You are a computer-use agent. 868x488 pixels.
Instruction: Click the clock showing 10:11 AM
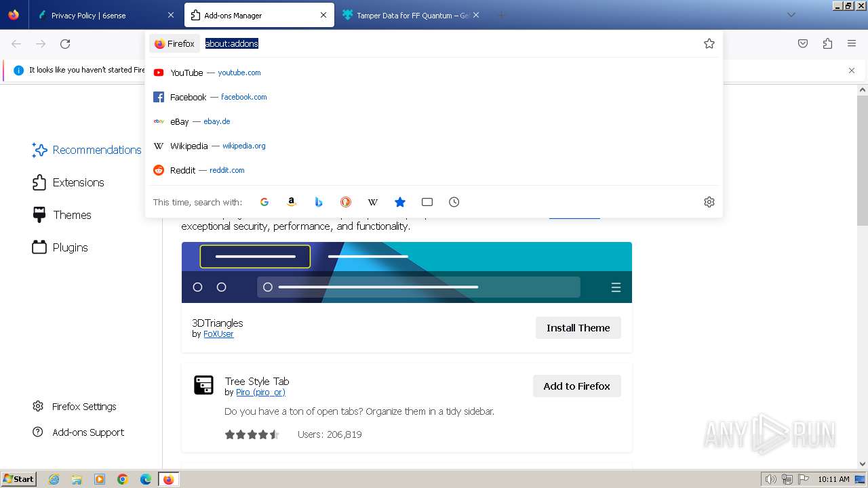(833, 479)
